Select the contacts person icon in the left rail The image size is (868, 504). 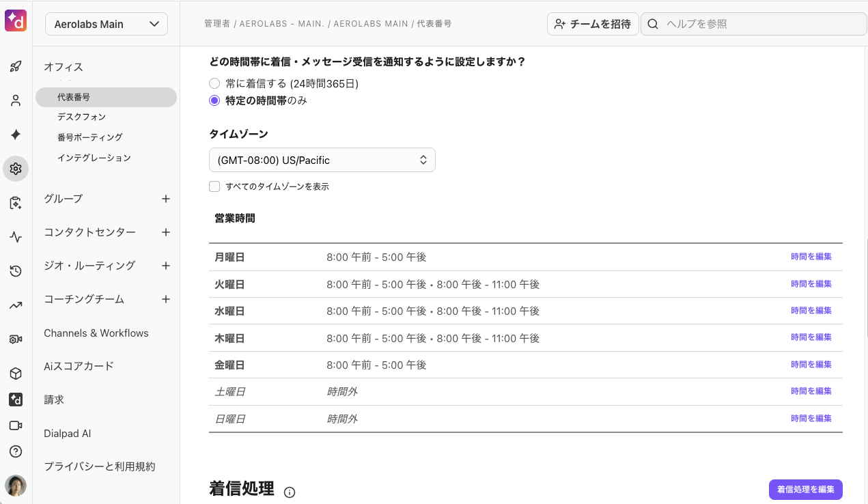coord(16,100)
